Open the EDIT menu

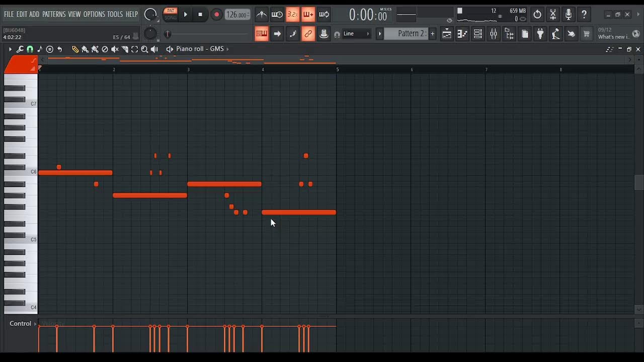pyautogui.click(x=22, y=14)
